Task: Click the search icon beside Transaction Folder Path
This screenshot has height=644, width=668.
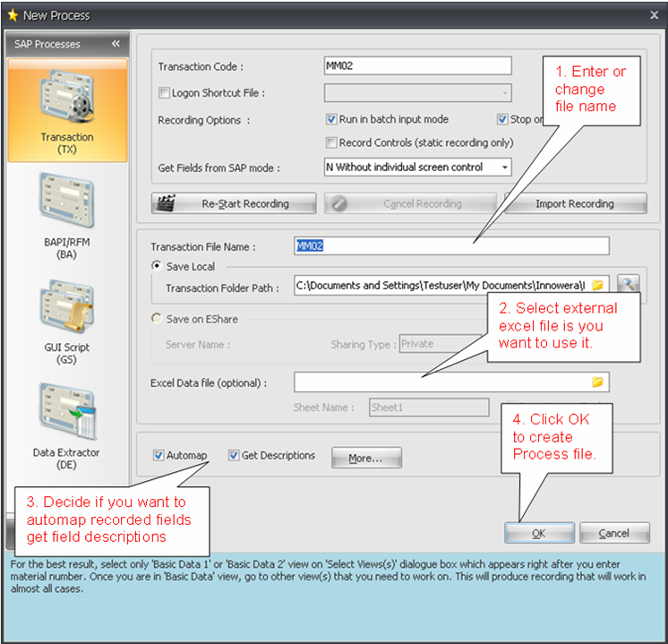Action: (x=629, y=285)
